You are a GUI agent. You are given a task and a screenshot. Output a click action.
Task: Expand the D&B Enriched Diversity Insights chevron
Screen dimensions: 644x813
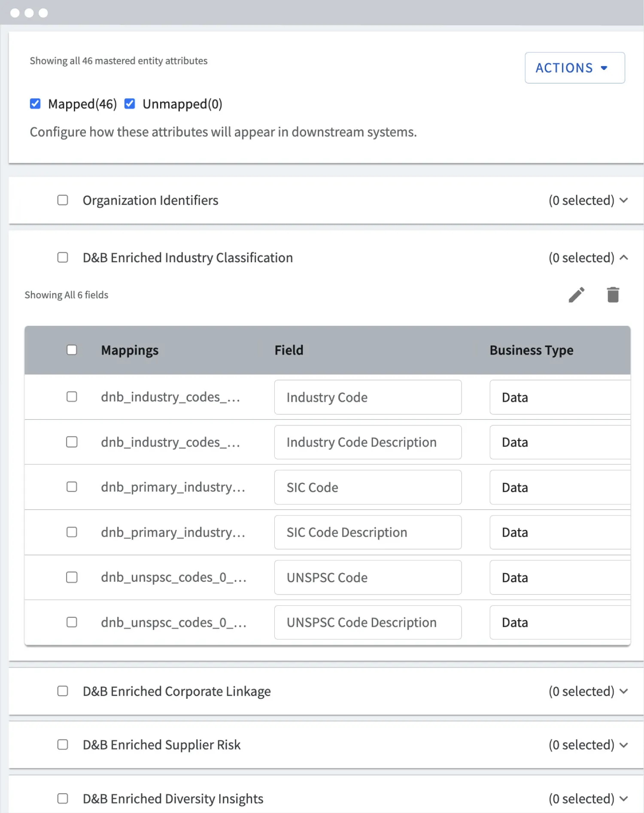tap(624, 798)
